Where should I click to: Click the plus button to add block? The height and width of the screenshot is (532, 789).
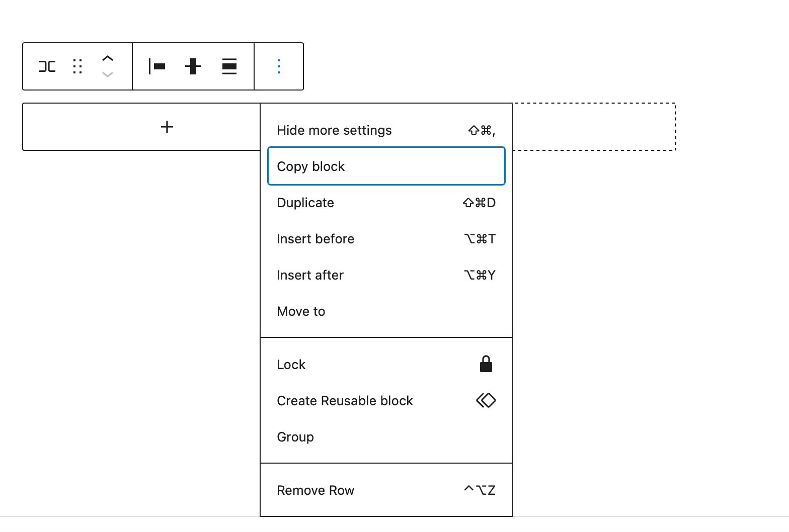(x=167, y=127)
